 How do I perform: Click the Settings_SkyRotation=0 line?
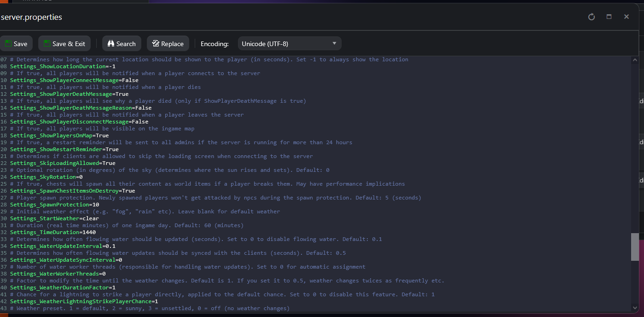(46, 177)
